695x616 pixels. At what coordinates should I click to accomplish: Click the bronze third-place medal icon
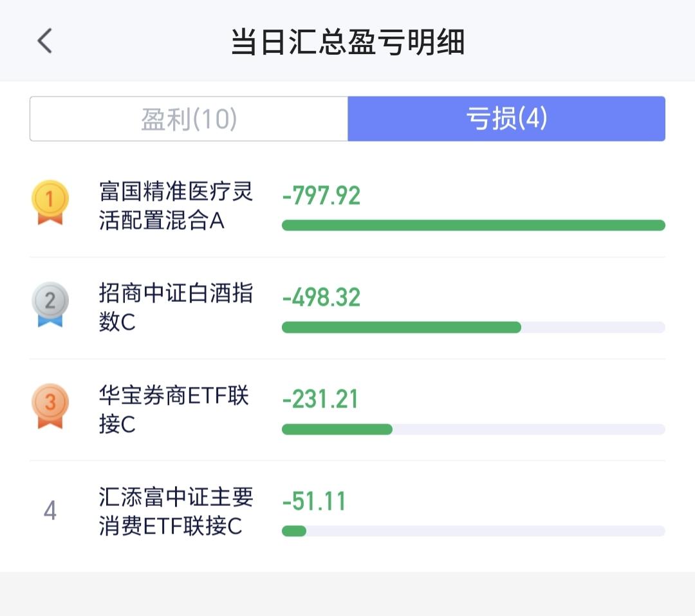(x=50, y=406)
